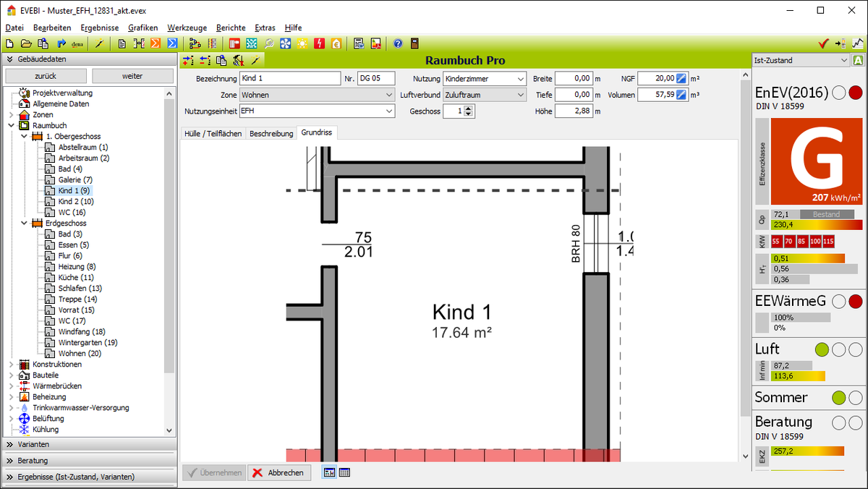This screenshot has width=868, height=489.
Task: Select the red indicator next to EEWärmeG
Action: tap(856, 301)
